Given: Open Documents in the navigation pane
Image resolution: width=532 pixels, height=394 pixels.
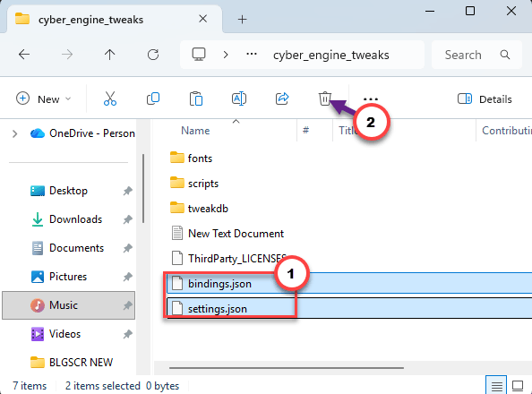Looking at the screenshot, I should point(76,248).
